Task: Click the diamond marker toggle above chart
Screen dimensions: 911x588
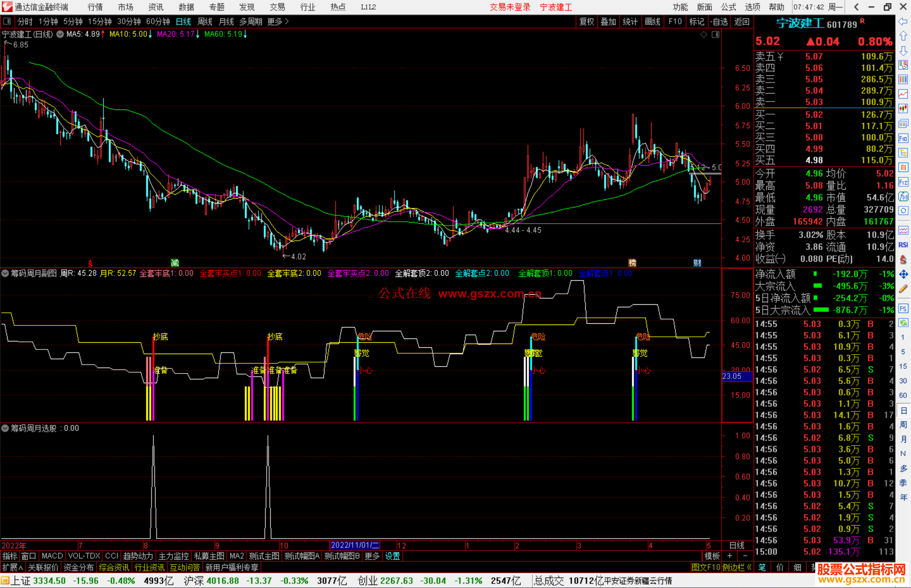Action: (703, 35)
